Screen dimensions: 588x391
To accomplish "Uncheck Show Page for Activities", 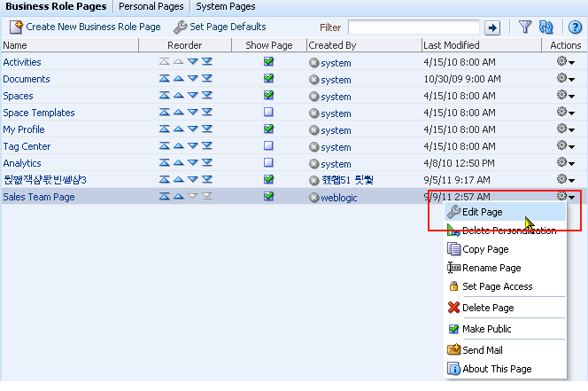I will click(268, 62).
